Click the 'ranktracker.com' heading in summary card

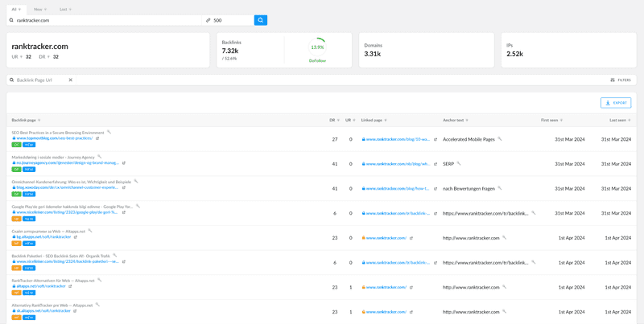point(39,47)
